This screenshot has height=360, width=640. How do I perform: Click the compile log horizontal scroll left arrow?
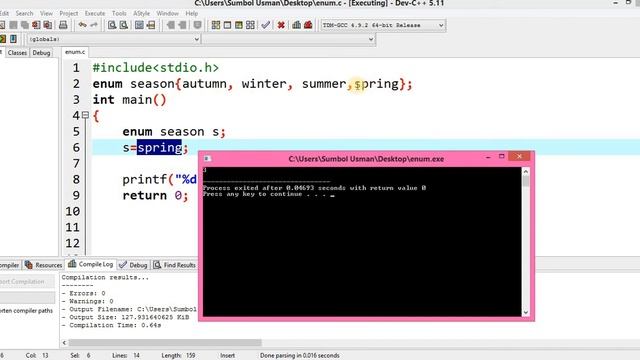tap(64, 342)
